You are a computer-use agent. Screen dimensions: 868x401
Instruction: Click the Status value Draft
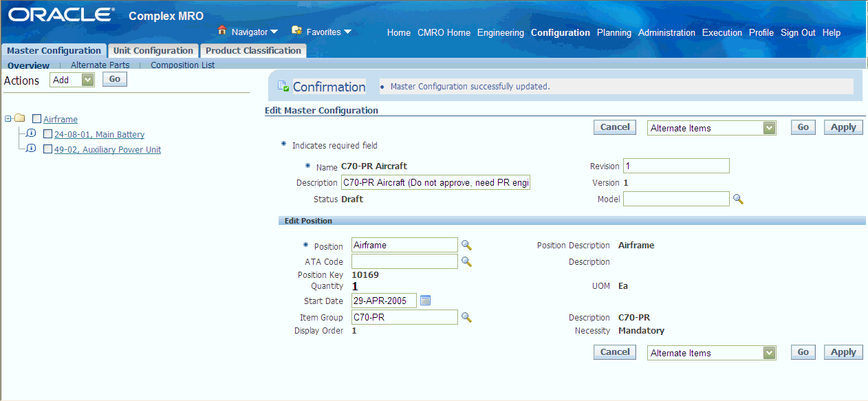click(x=352, y=199)
